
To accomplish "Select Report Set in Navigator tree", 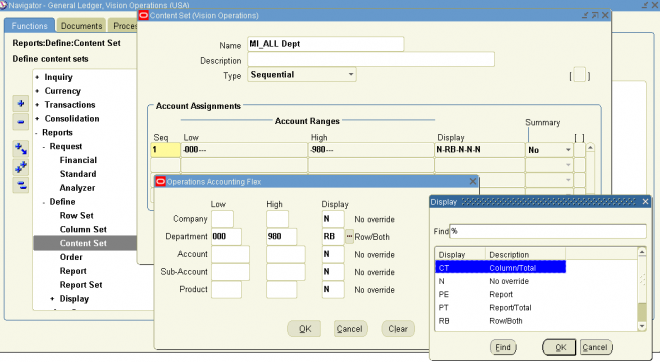I will point(81,285).
